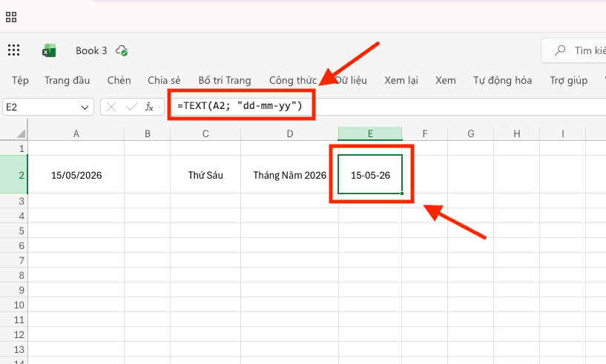Expand the Name Box dropdown arrow
The height and width of the screenshot is (364, 606).
tap(85, 107)
